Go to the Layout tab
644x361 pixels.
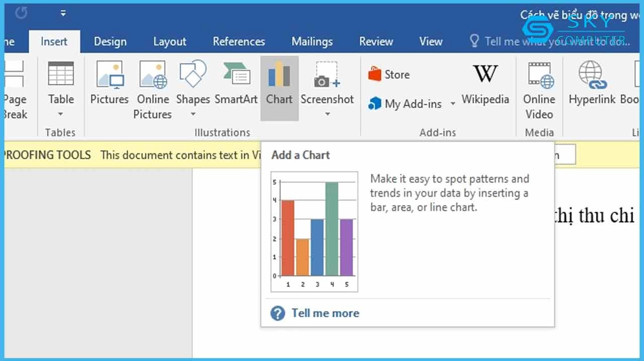pyautogui.click(x=170, y=41)
